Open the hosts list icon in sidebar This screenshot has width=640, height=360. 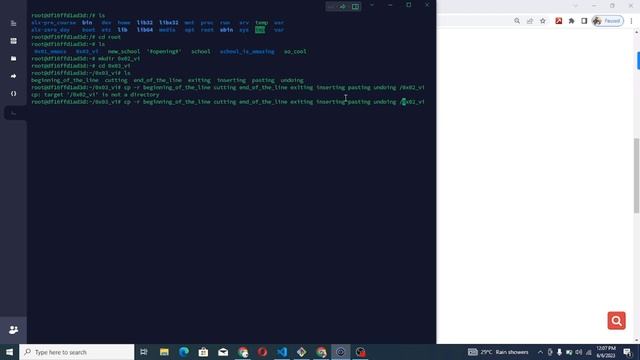(x=13, y=23)
